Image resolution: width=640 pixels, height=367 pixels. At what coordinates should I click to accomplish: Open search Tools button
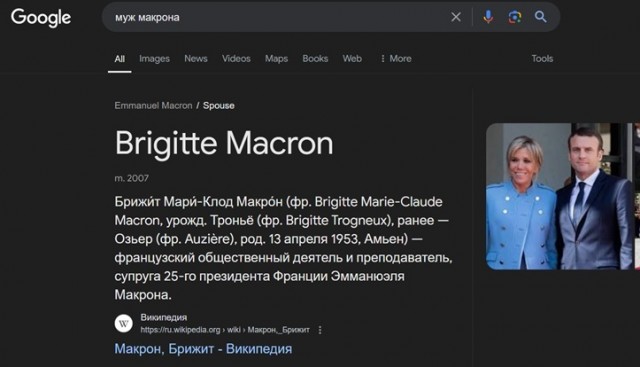click(542, 59)
